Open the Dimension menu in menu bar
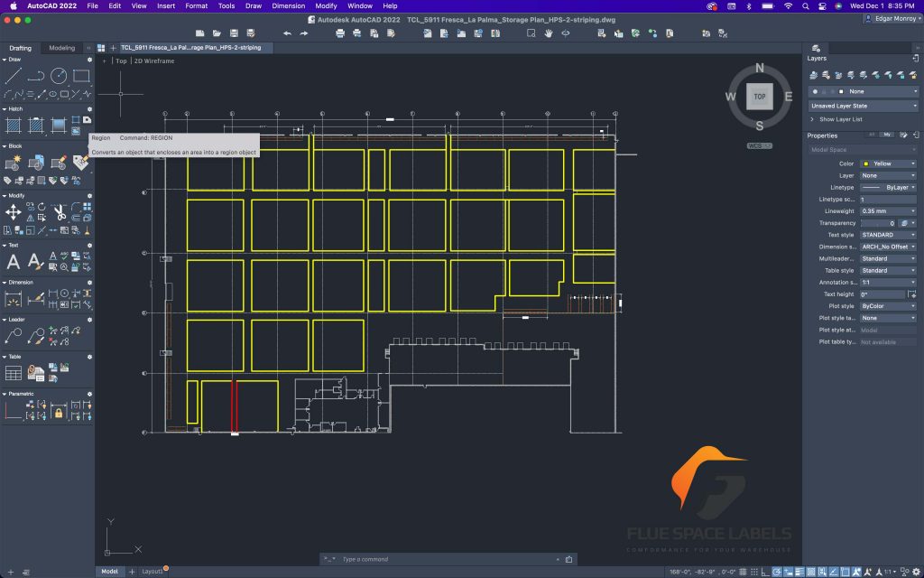This screenshot has height=578, width=924. tap(288, 5)
